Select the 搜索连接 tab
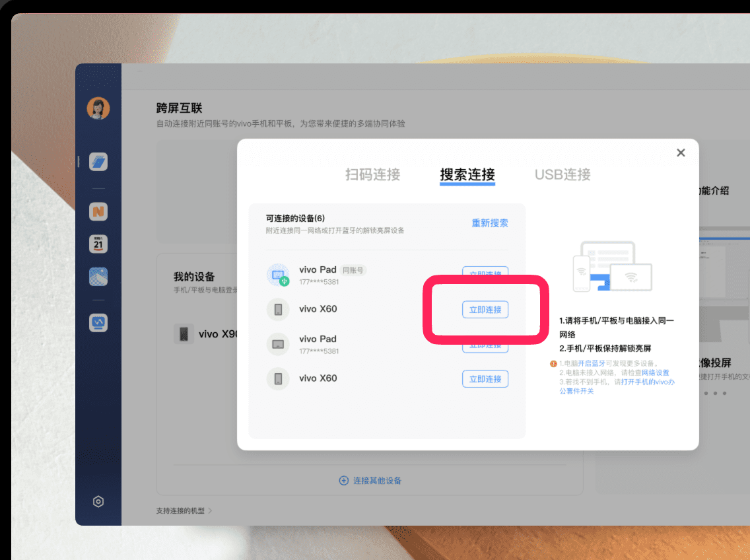 467,174
